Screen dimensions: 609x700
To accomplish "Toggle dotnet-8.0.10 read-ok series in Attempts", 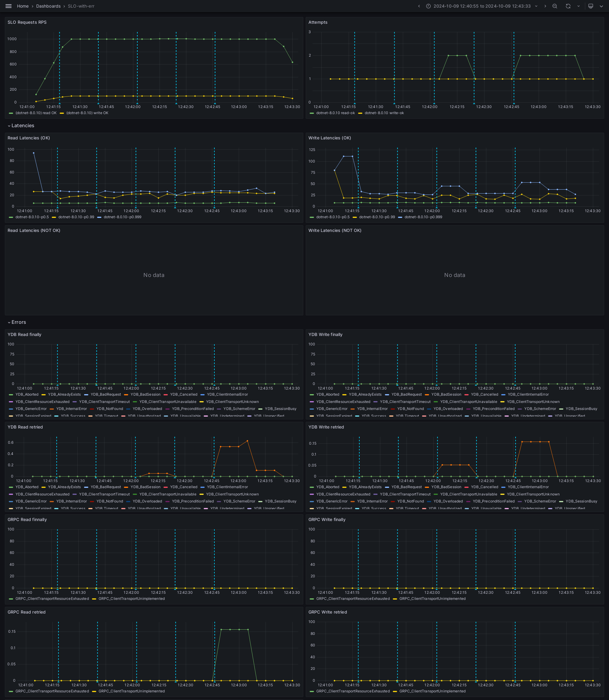I will 336,113.
